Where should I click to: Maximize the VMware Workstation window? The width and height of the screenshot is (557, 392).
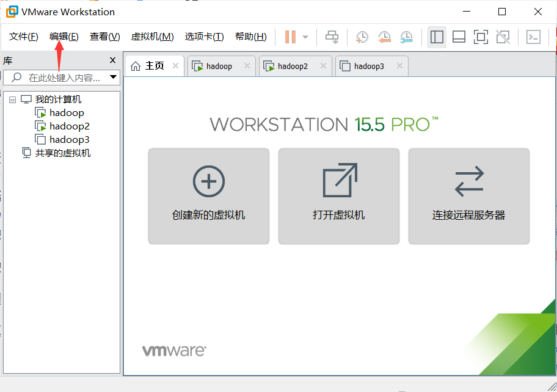[502, 12]
